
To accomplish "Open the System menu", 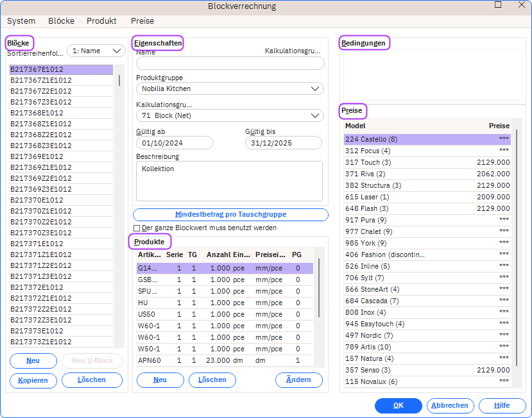I will pyautogui.click(x=21, y=21).
